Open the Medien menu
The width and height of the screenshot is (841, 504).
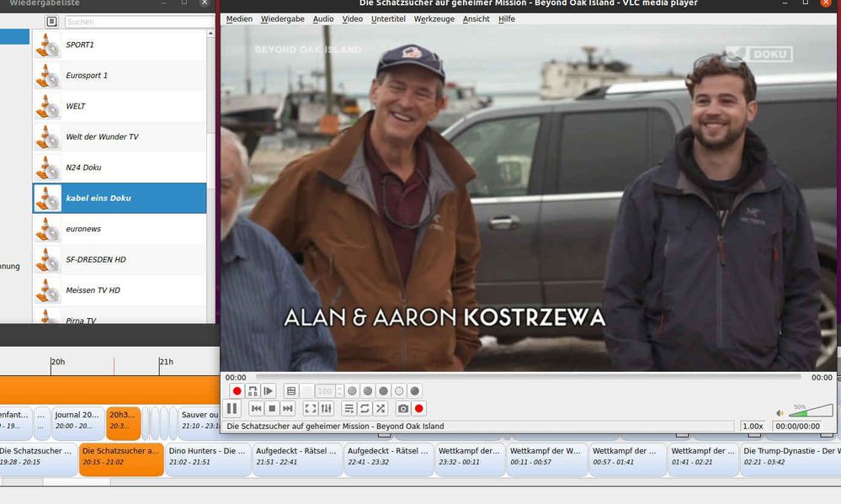click(239, 19)
